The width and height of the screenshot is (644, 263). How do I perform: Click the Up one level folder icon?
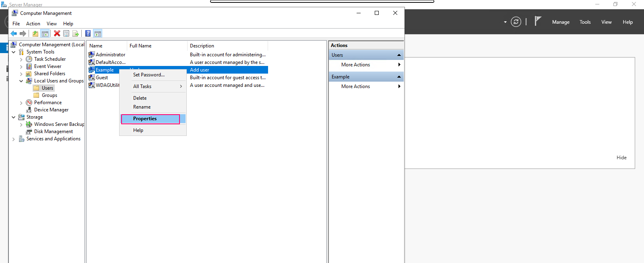(35, 33)
